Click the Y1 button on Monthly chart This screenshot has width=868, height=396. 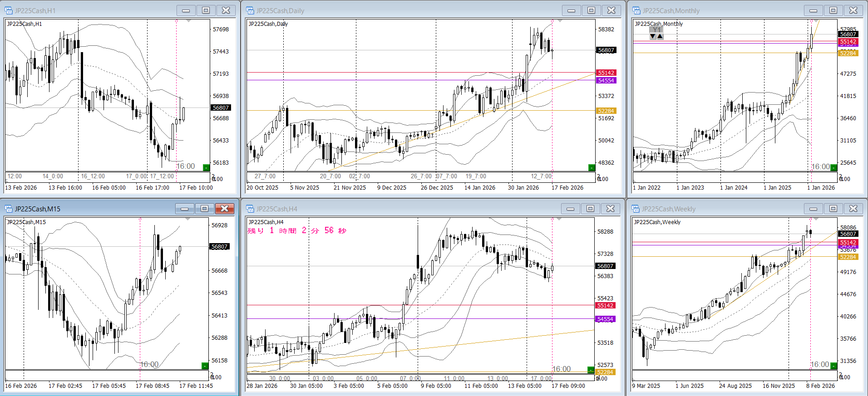coord(656,30)
